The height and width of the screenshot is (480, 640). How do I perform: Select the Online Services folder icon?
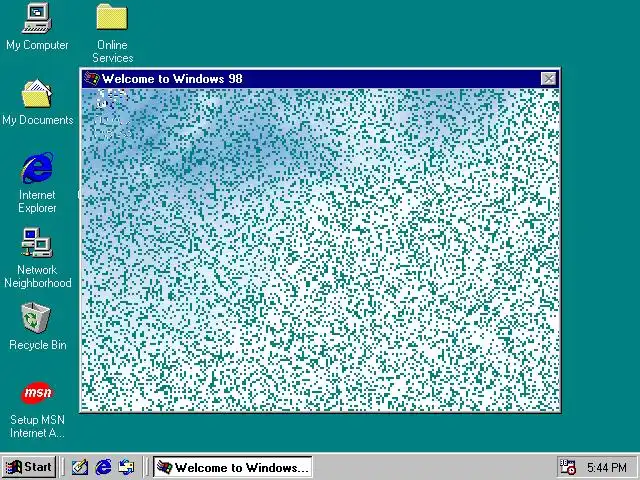click(x=112, y=17)
